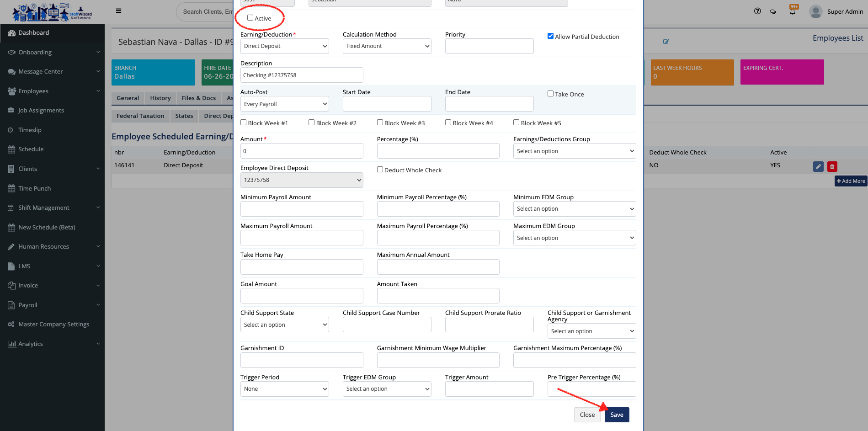Screen dimensions: 868x431
Task: Open the Timeslip sidebar menu item
Action: pyautogui.click(x=30, y=130)
